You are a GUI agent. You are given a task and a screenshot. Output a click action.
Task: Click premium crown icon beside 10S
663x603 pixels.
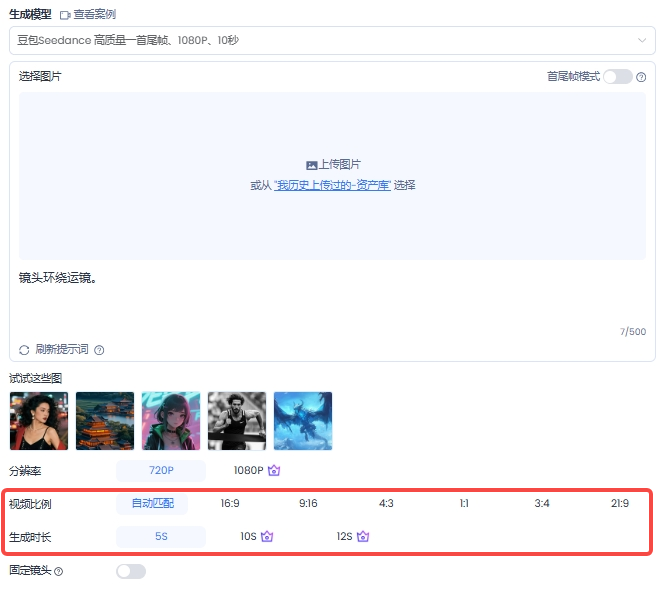point(267,537)
